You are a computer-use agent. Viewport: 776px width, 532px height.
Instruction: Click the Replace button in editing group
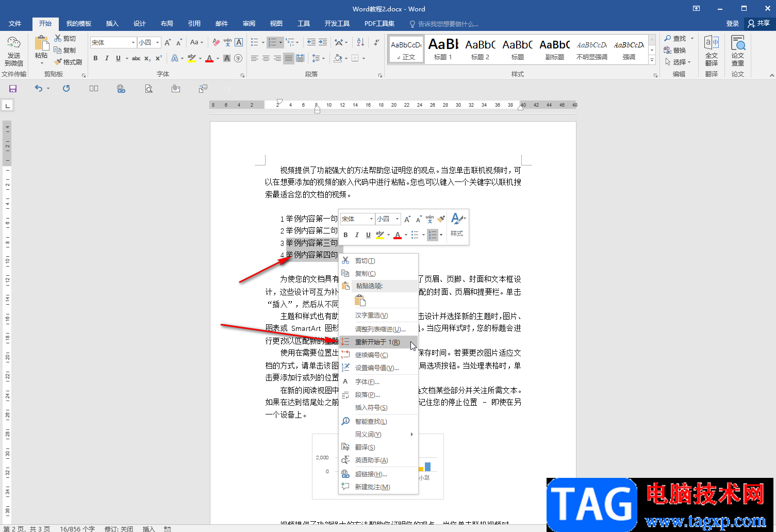click(675, 51)
